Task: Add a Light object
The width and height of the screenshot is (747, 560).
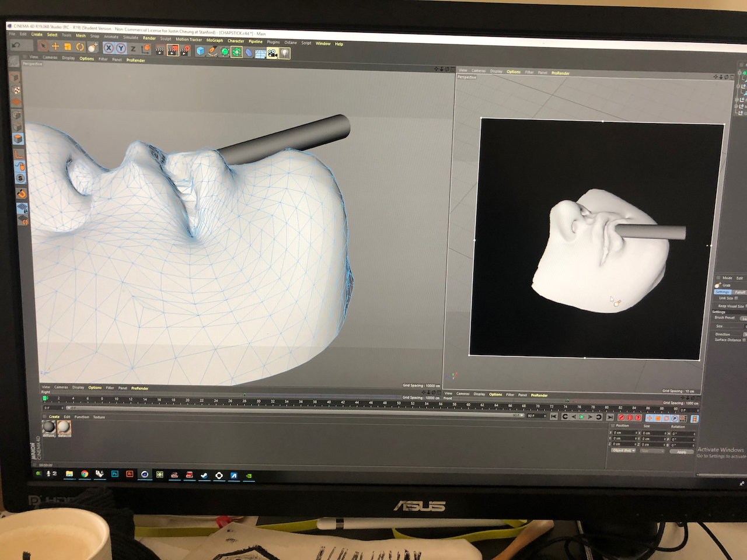Action: [x=284, y=54]
